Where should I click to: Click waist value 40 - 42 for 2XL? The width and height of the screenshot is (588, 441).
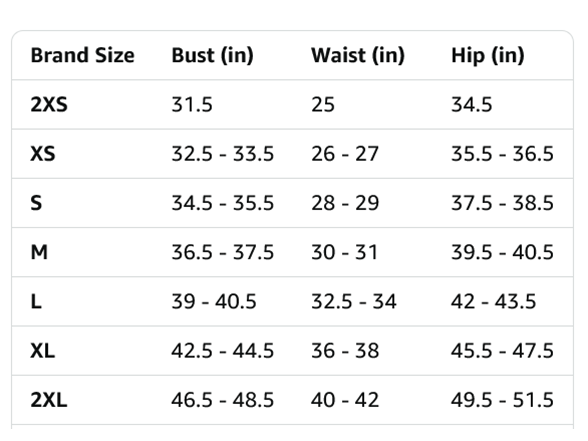coord(345,400)
